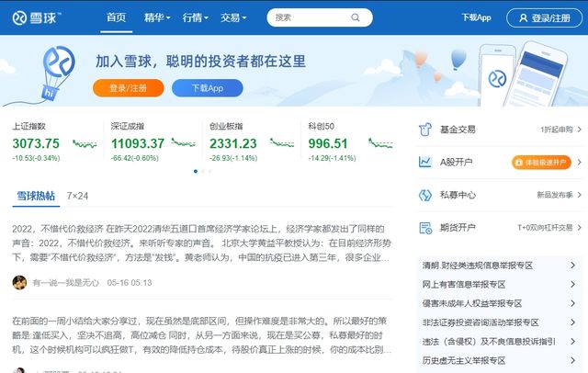
Task: Click post timestamp 05-16 05:13
Action: 130,283
